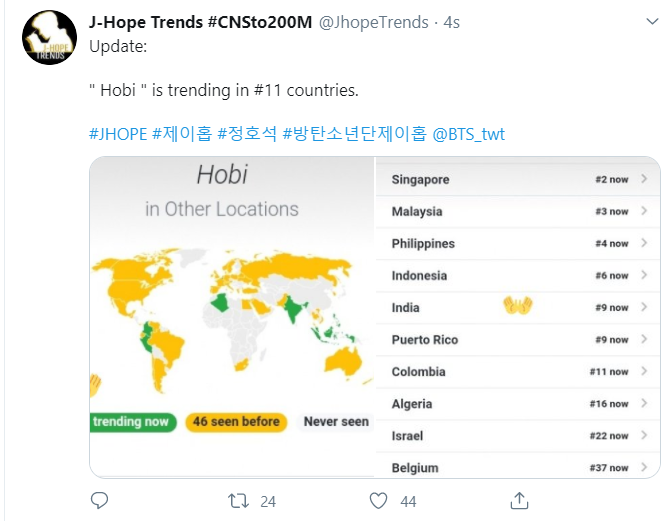Viewport: 671px width, 521px height.
Task: Open the @JhopeTrends handle
Action: 374,22
